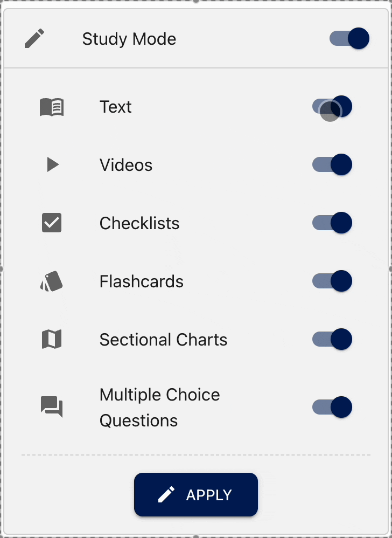Click the Study Mode heading text
Screen dimensions: 392x538
coord(129,39)
